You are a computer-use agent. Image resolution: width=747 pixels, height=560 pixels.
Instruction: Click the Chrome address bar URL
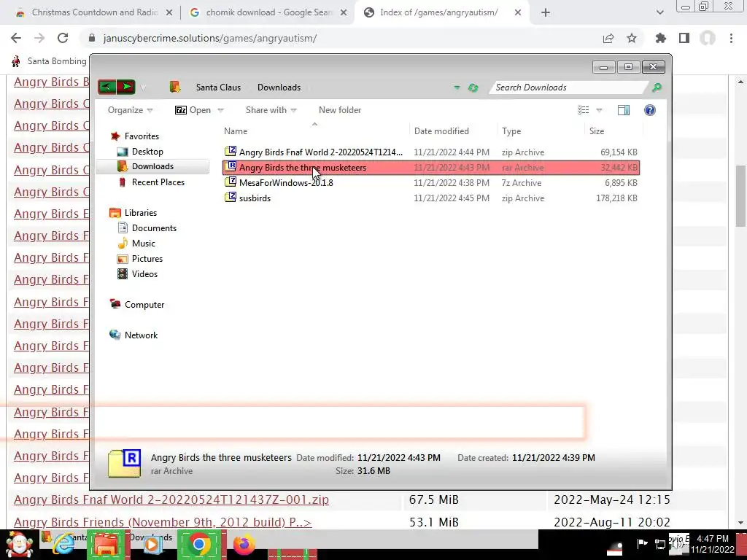pos(209,38)
